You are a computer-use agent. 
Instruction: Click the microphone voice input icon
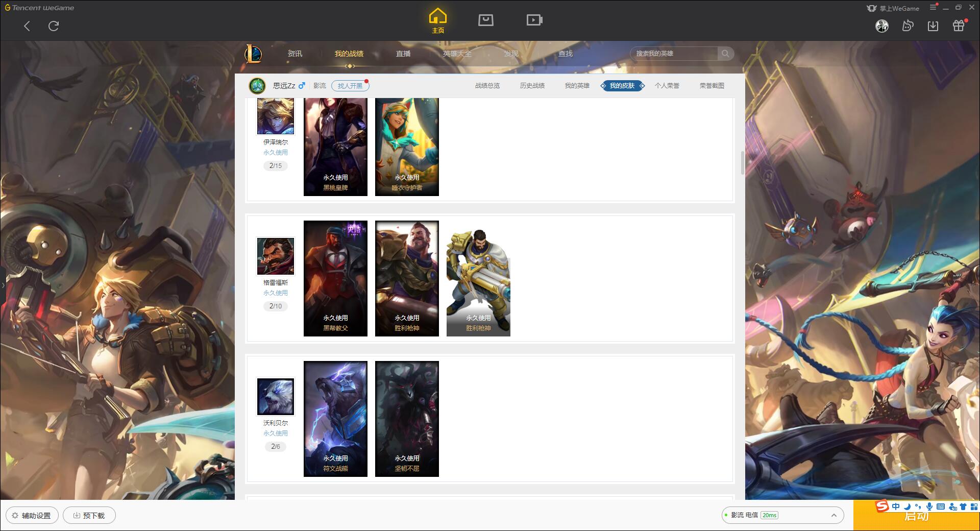coord(929,506)
